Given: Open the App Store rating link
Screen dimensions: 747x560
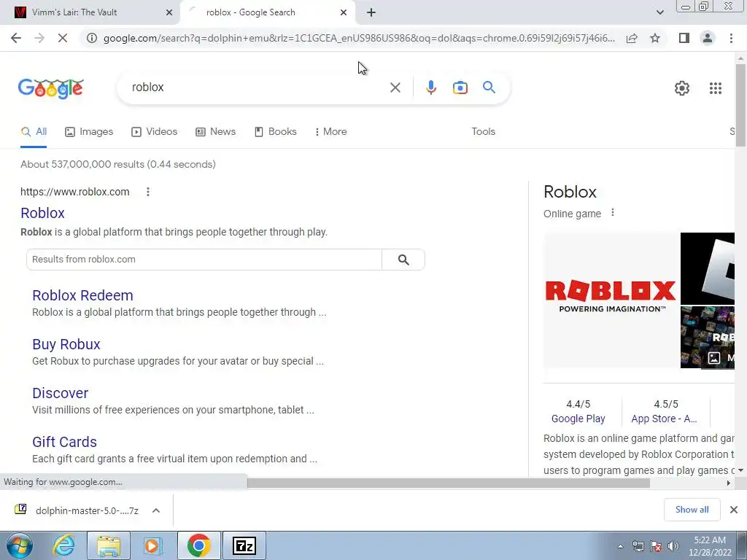Looking at the screenshot, I should pyautogui.click(x=664, y=419).
